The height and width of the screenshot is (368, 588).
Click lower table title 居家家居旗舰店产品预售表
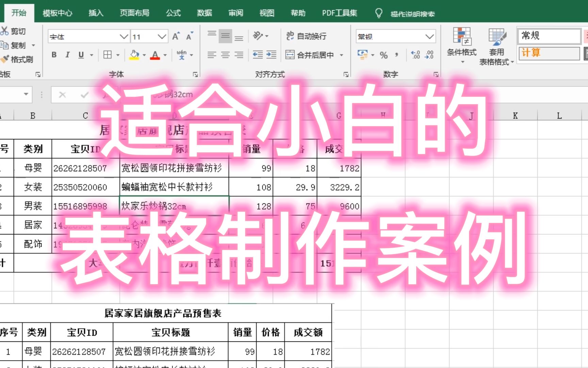(163, 313)
